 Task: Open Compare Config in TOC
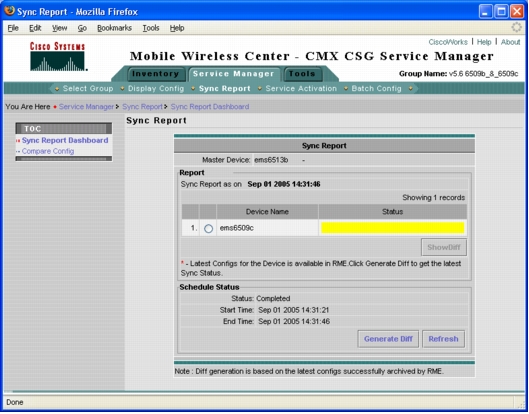(48, 151)
